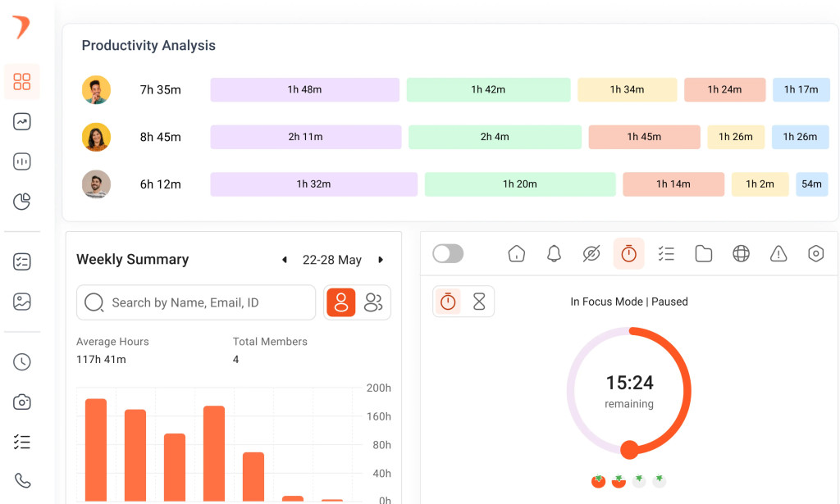The image size is (840, 504).
Task: Flip the toggle switch in the focus panel
Action: click(448, 254)
